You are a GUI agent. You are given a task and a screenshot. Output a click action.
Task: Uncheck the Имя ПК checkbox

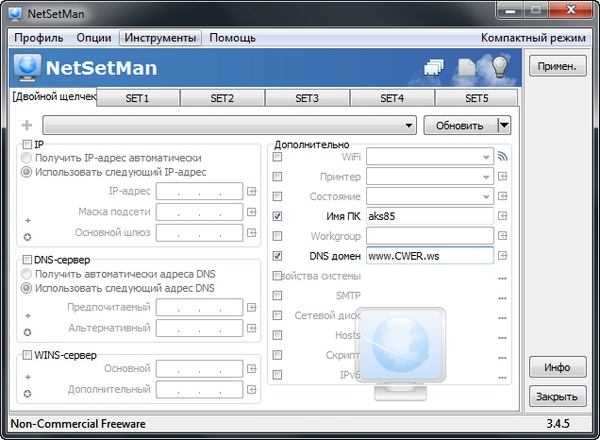click(x=278, y=215)
